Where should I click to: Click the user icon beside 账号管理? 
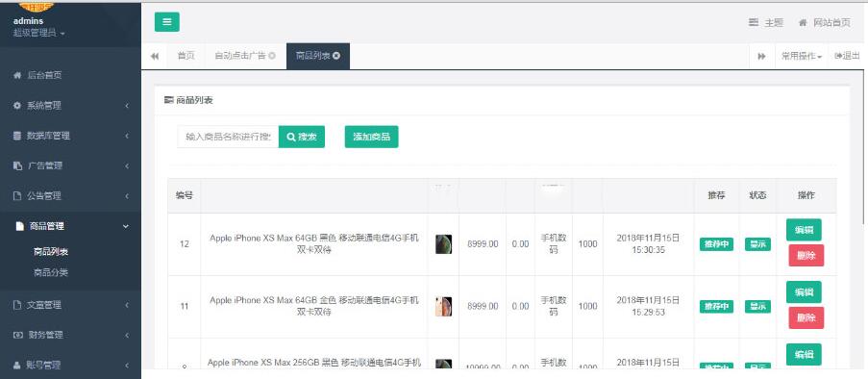[x=16, y=366]
